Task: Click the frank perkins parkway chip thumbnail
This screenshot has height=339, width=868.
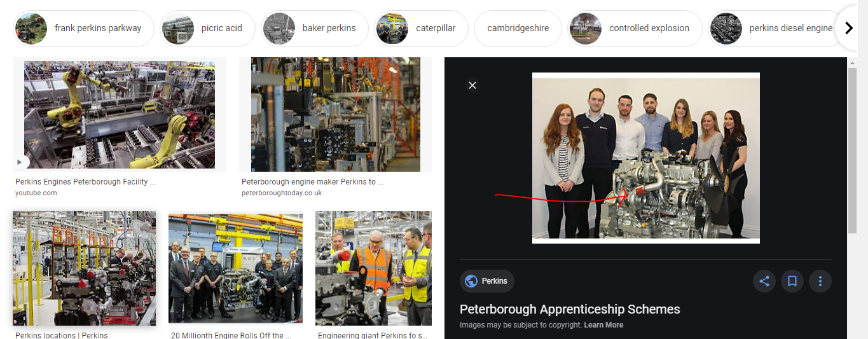Action: [x=31, y=29]
